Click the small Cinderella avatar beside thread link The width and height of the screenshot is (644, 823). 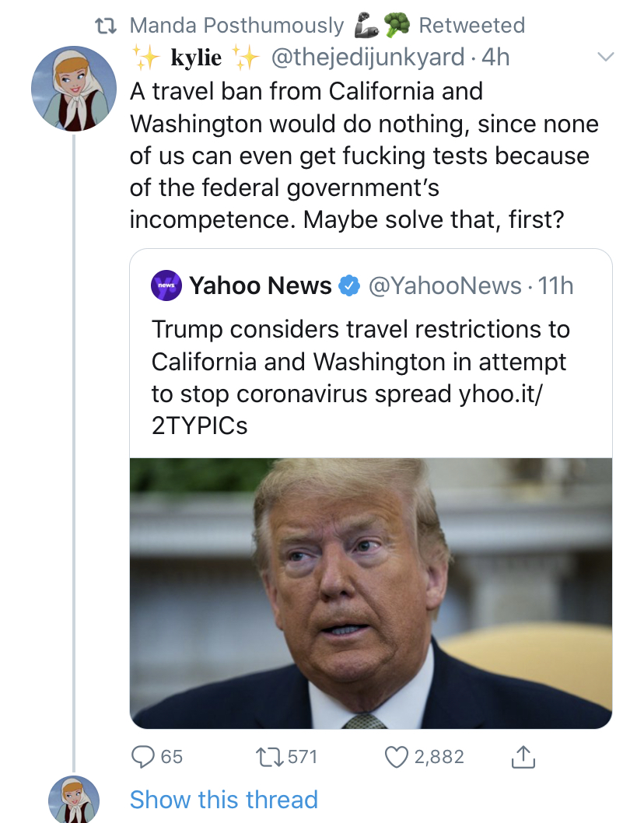pos(74,800)
